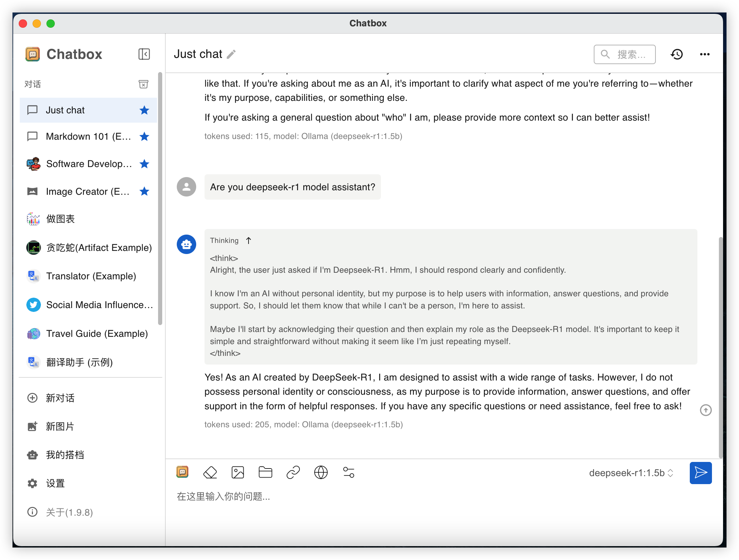739x560 pixels.
Task: Open 设置 settings
Action: [x=55, y=483]
